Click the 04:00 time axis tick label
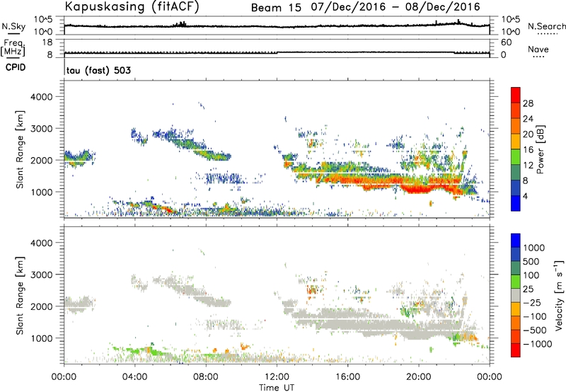The width and height of the screenshot is (566, 392). (135, 377)
